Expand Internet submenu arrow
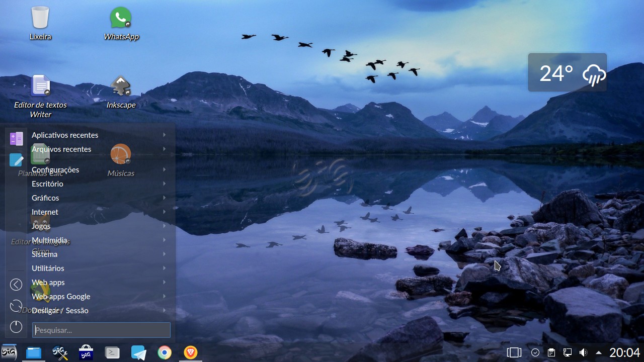 coord(165,212)
